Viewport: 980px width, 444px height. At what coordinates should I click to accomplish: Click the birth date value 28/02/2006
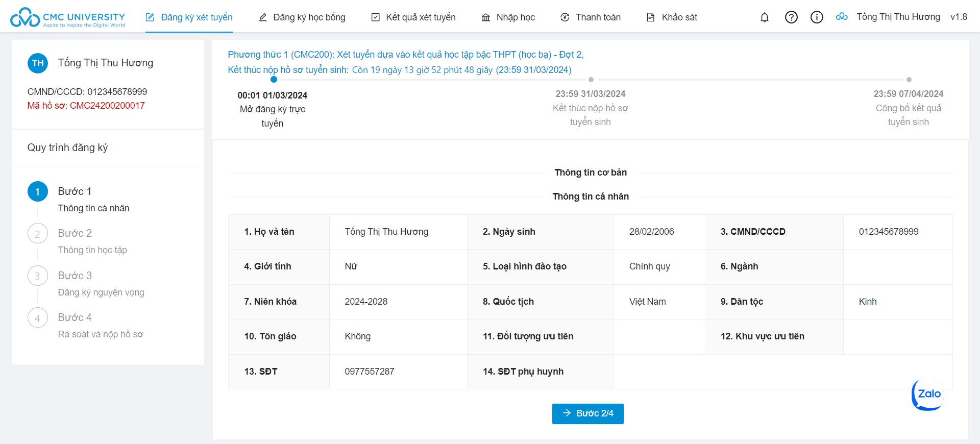coord(651,232)
